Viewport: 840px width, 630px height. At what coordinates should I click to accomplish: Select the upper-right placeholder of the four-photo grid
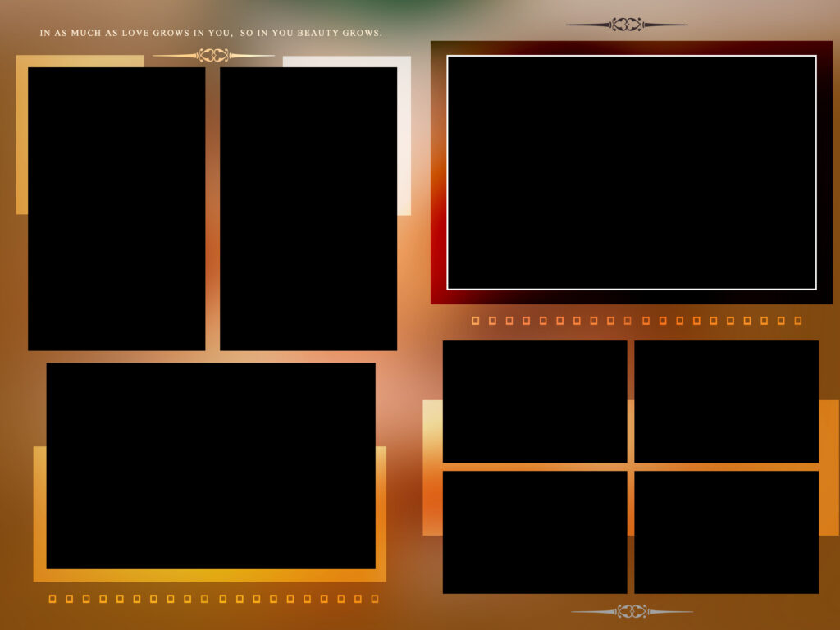point(727,401)
